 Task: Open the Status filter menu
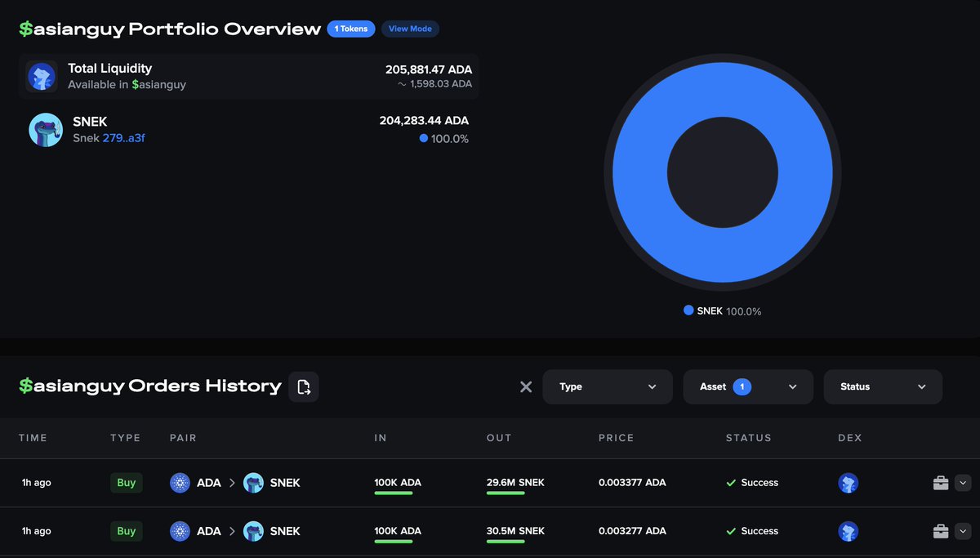[883, 386]
